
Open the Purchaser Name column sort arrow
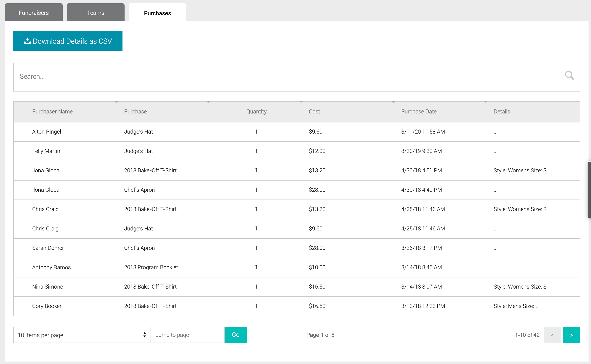(116, 102)
